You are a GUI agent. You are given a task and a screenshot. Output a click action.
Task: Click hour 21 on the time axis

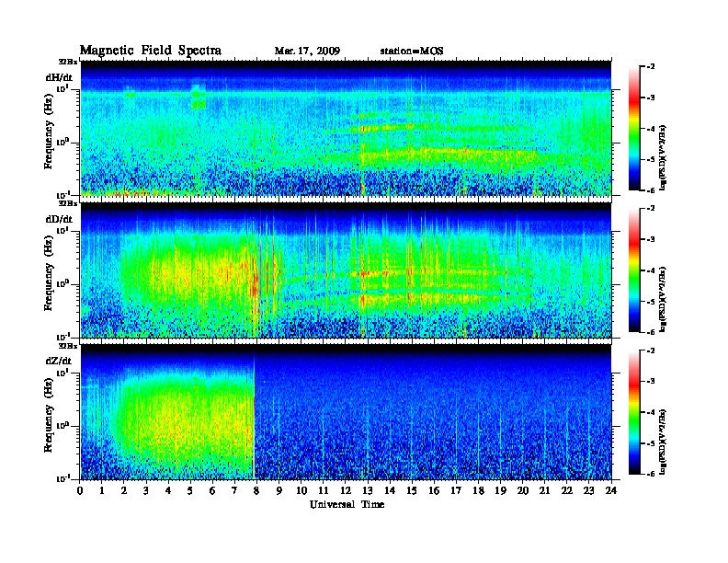544,491
